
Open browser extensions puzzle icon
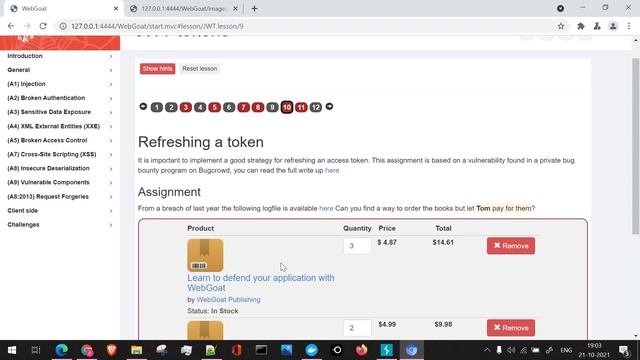pos(580,26)
